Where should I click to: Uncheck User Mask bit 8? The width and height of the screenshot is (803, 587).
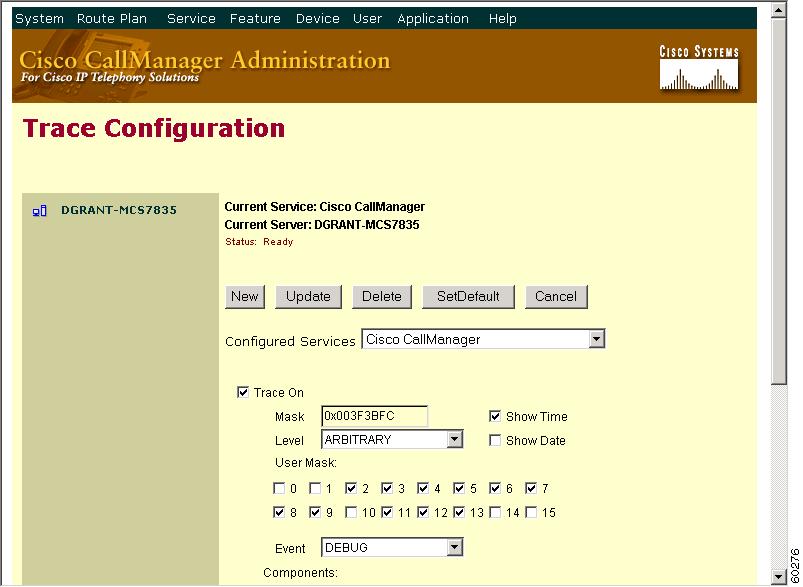click(x=279, y=512)
